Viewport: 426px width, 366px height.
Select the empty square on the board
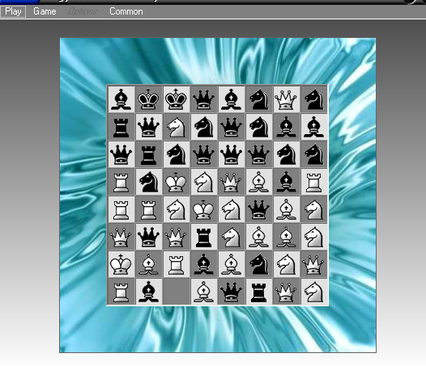176,292
